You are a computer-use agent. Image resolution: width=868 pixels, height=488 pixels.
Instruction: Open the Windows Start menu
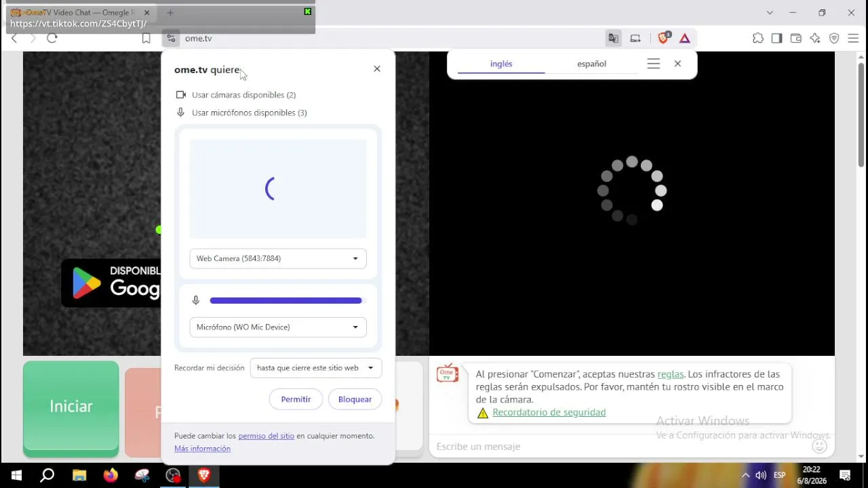point(16,475)
